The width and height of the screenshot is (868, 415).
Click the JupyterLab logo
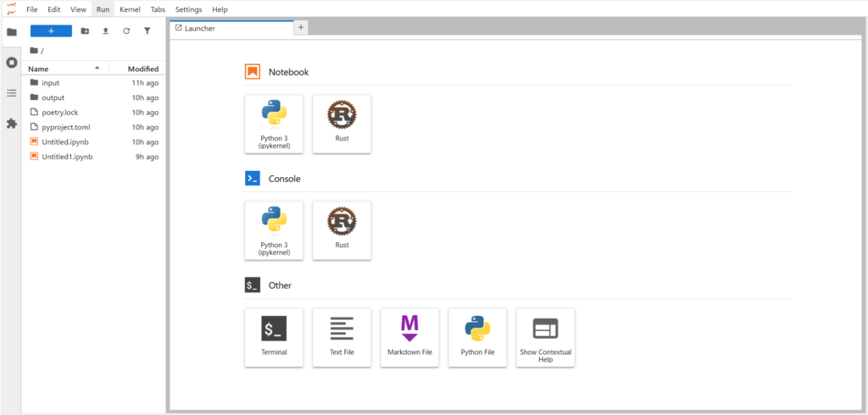[11, 8]
